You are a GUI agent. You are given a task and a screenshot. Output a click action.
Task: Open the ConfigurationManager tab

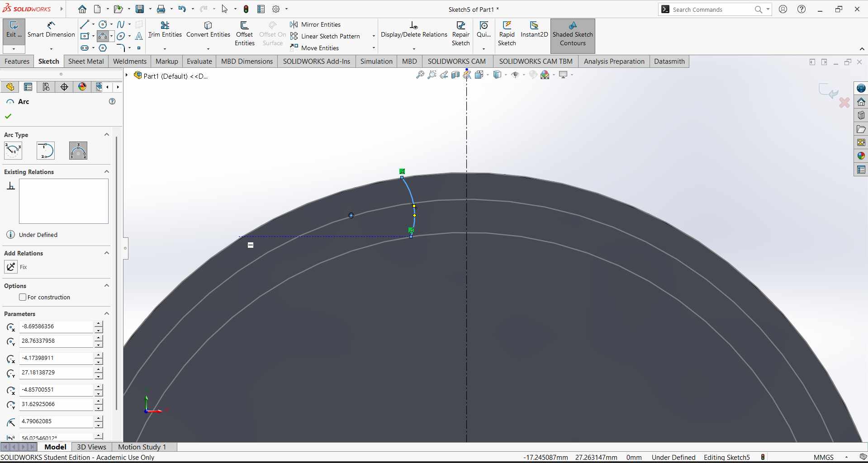[x=46, y=87]
